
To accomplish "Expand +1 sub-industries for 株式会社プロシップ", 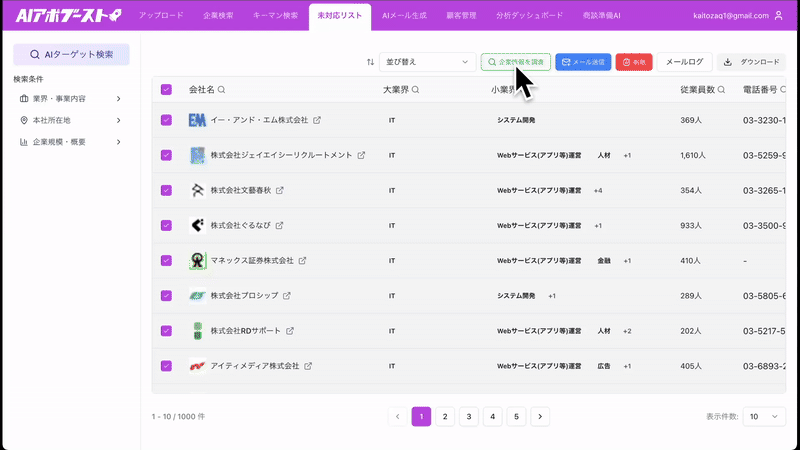I will pyautogui.click(x=552, y=296).
